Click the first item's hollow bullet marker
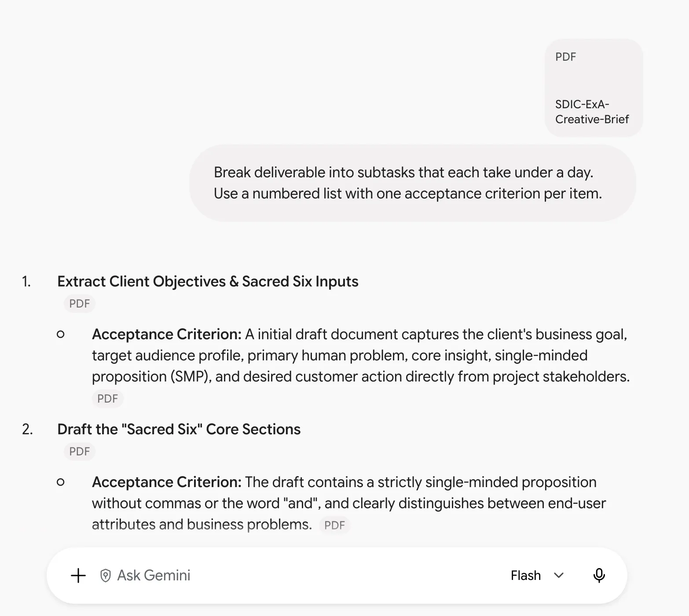Screen dimensions: 689x616 [61, 334]
